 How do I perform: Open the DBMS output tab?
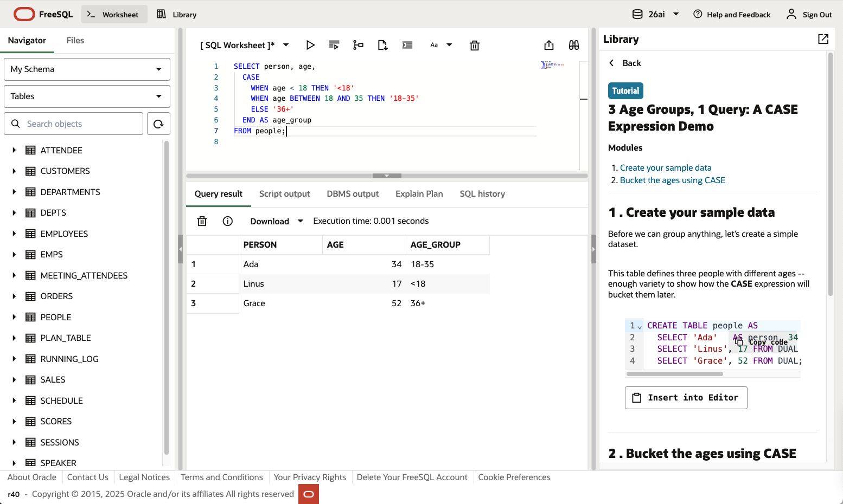pyautogui.click(x=353, y=194)
